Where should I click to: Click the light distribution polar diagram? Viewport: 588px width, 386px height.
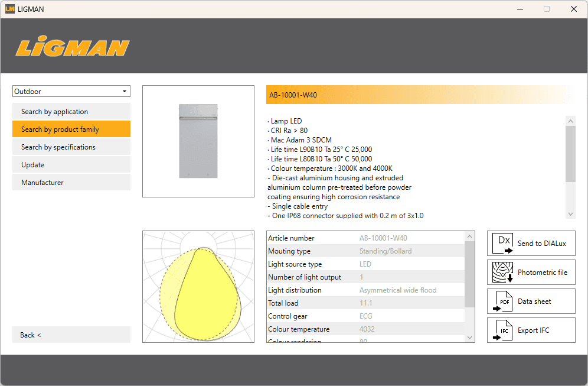point(198,287)
